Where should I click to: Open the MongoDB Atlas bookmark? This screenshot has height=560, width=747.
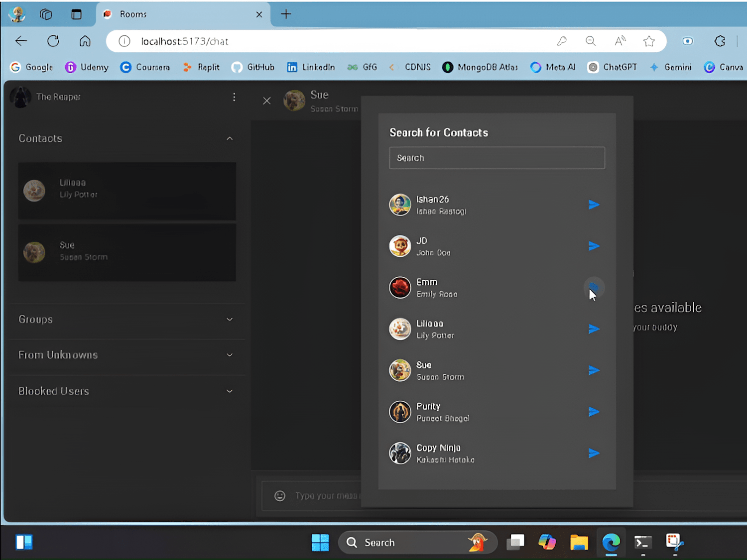tap(480, 67)
